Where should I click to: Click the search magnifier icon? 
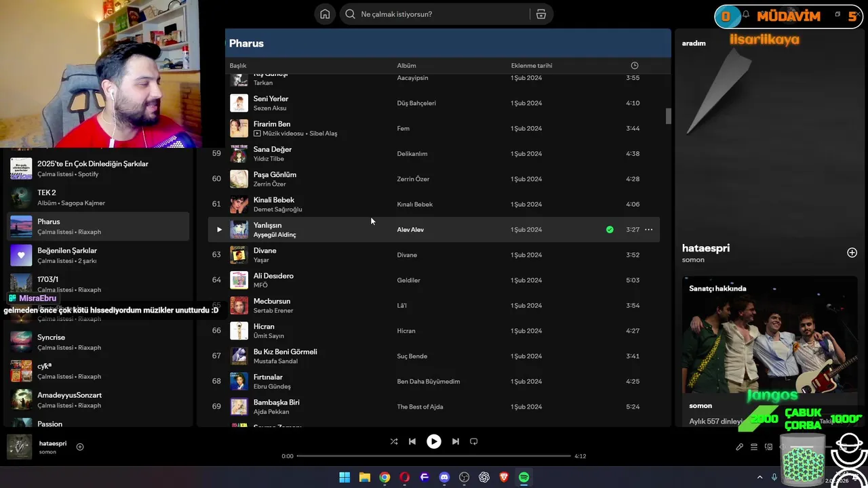(350, 14)
